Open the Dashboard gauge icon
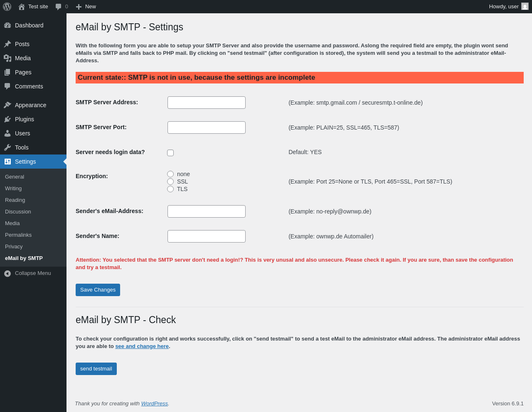 pos(7,25)
